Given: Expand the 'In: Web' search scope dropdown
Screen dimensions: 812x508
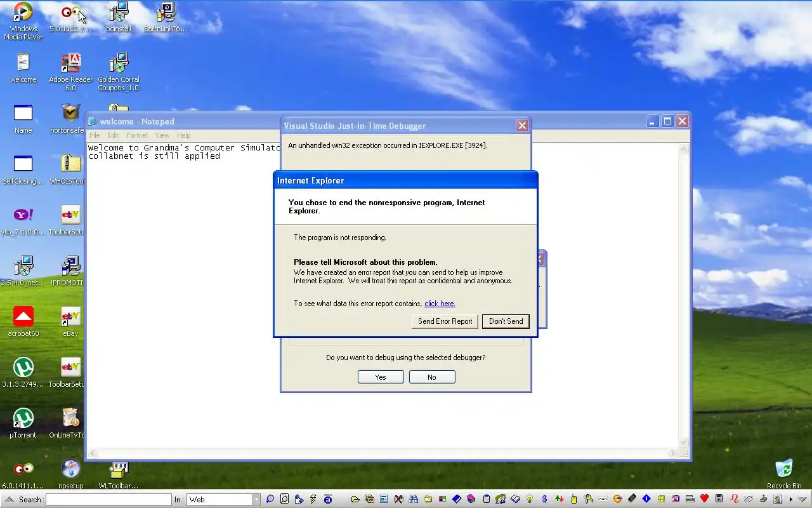Looking at the screenshot, I should point(256,500).
